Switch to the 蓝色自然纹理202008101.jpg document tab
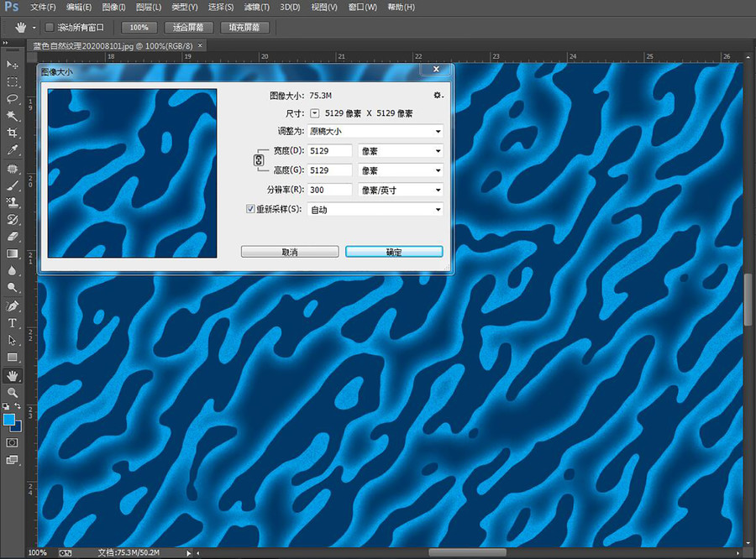 point(113,46)
